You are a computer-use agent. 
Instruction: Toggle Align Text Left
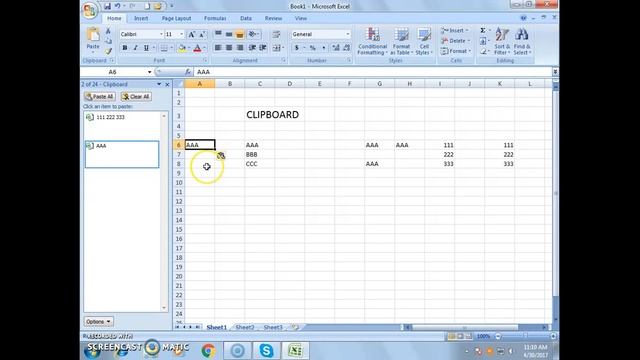tap(218, 48)
